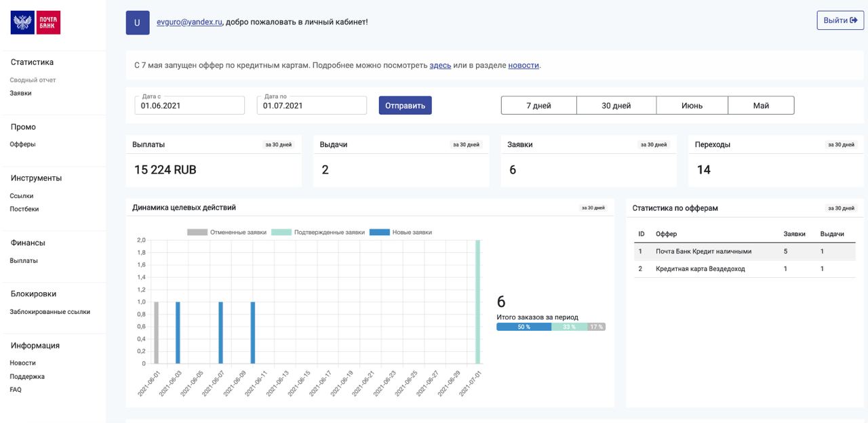Image resolution: width=868 pixels, height=423 pixels.
Task: Click the здесь link in announcement
Action: coord(440,65)
